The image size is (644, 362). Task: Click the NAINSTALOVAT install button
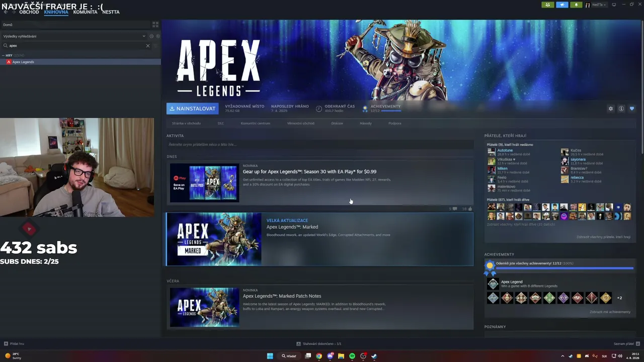point(193,109)
